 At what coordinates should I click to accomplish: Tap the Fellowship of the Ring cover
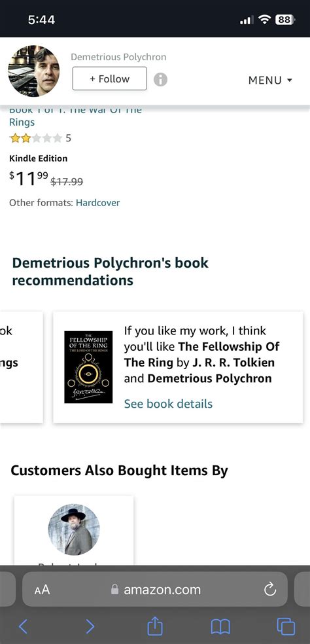(88, 367)
